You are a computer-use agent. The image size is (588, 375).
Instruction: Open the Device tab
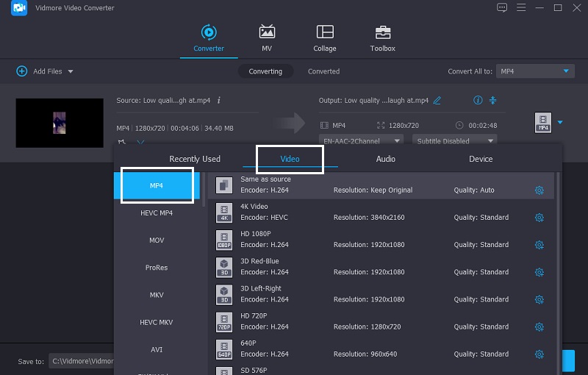[x=481, y=159]
